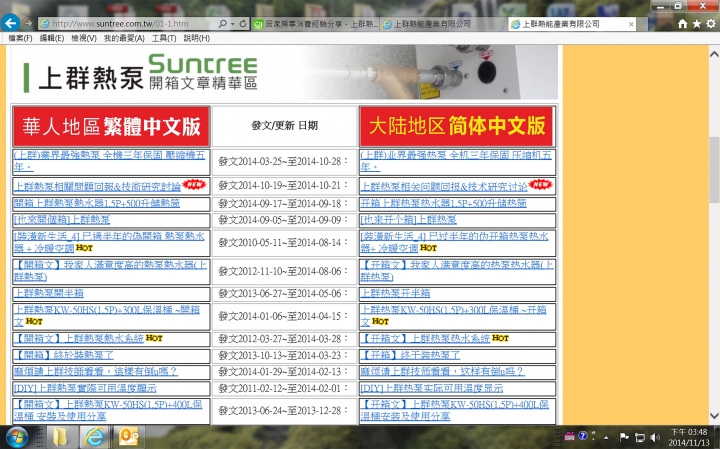Image resolution: width=720 pixels, height=449 pixels.
Task: Click the 發文/更新 日期 column header
Action: click(285, 126)
